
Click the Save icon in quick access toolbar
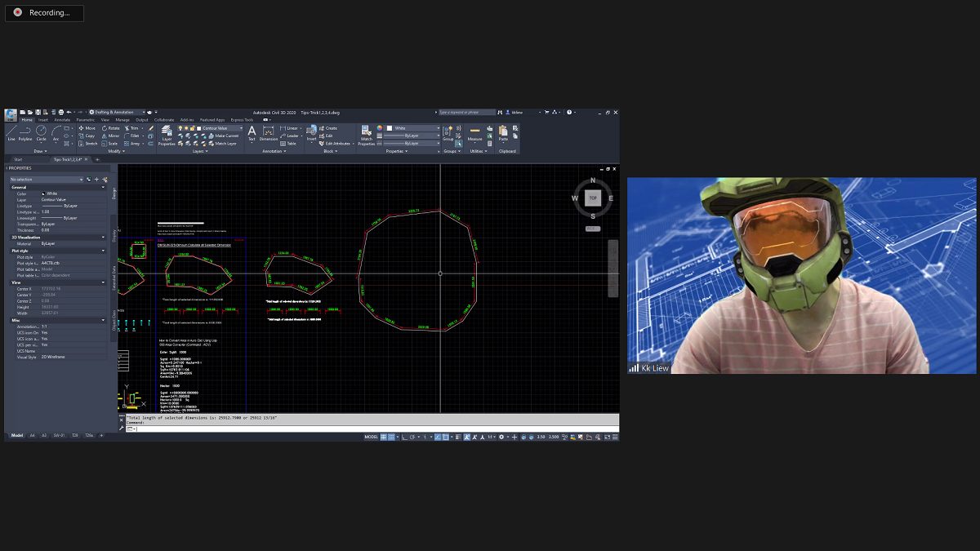38,112
